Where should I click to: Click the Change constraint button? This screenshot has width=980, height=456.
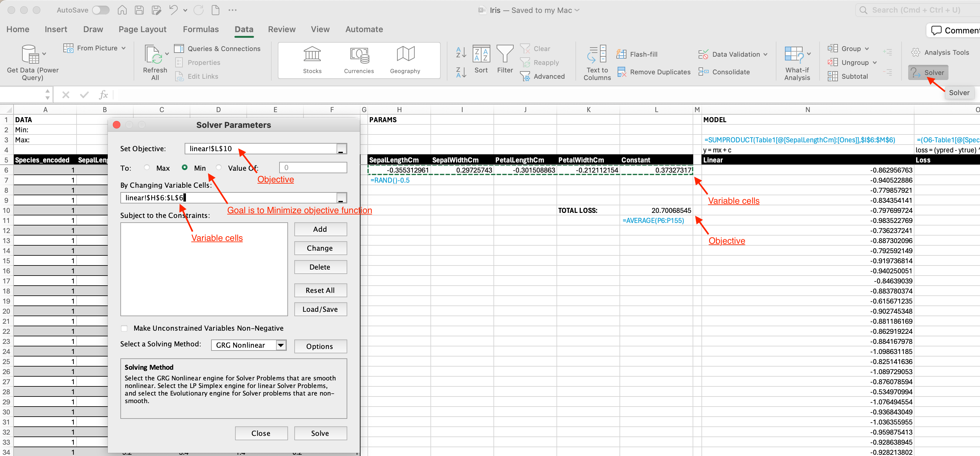pos(320,248)
